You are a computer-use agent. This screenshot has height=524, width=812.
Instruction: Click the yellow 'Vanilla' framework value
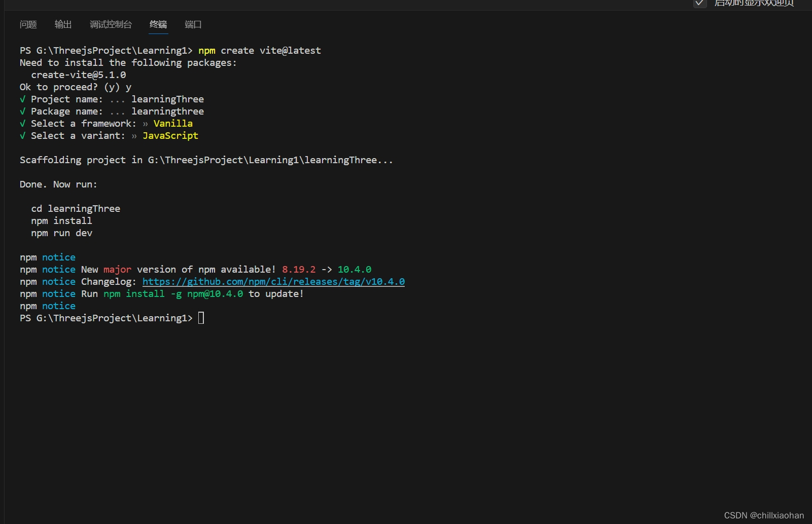173,124
